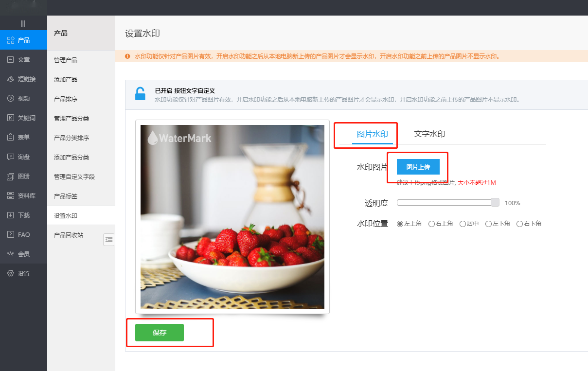The image size is (588, 371).
Task: Click the blue unlock icon for watermark
Action: 140,93
